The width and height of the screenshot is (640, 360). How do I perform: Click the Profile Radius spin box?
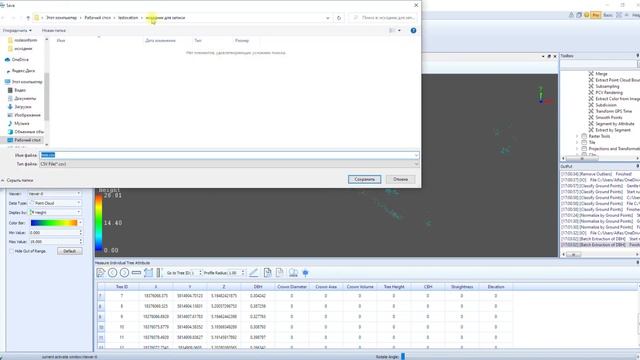click(x=236, y=273)
